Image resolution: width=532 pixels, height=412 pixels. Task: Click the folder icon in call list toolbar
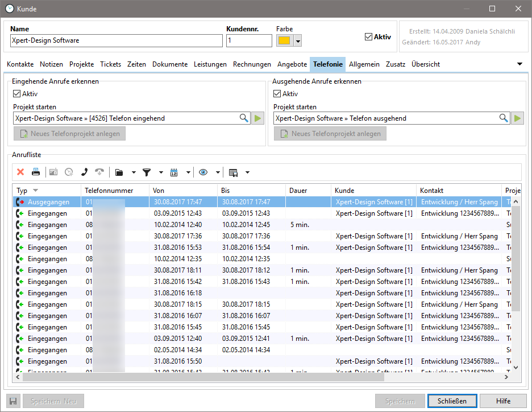pos(119,172)
